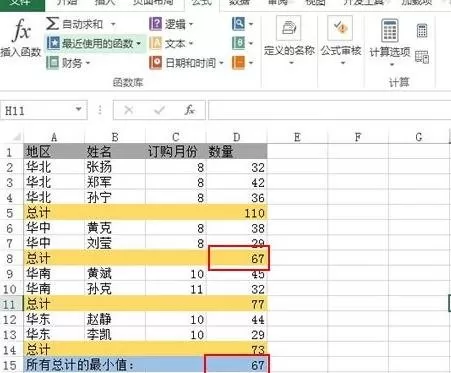Click cell A12 containing 华东
Screen dimensions: 451x373
click(x=54, y=319)
